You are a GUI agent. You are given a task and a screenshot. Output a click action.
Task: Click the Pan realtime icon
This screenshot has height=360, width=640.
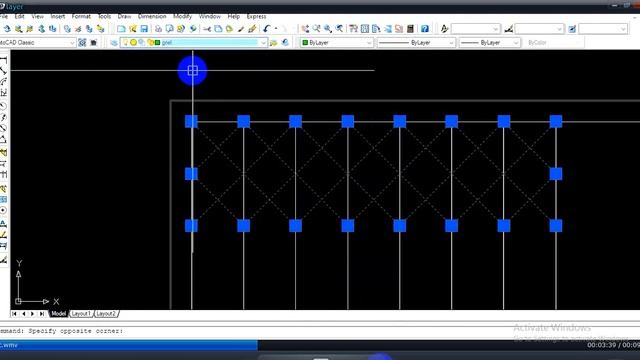(305, 29)
